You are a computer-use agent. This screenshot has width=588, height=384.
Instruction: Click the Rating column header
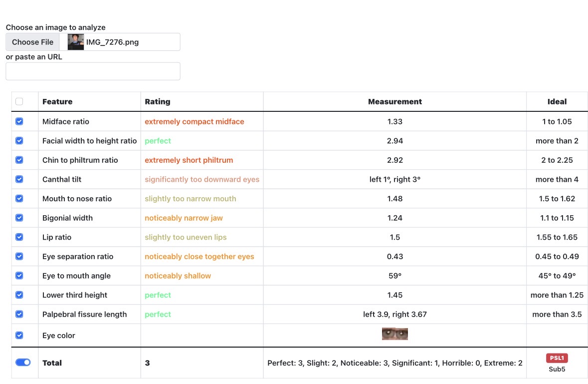[x=158, y=101]
